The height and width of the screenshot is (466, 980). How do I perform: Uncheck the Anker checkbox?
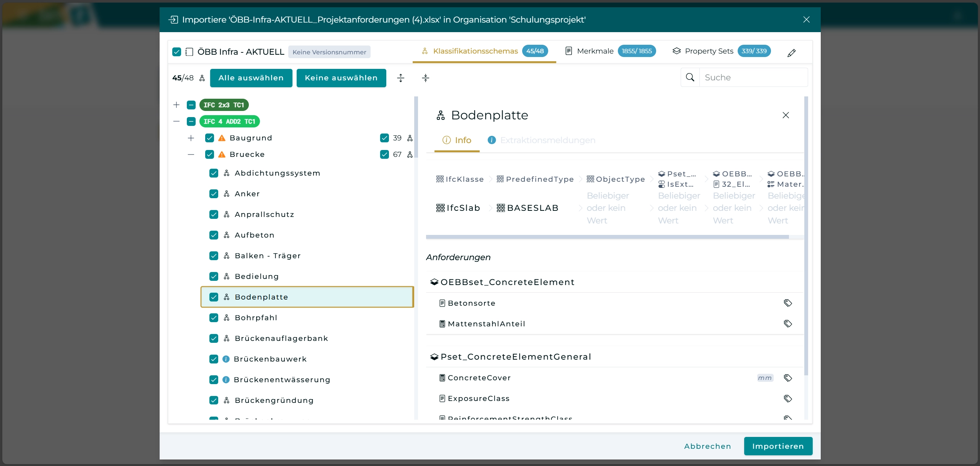pos(214,194)
